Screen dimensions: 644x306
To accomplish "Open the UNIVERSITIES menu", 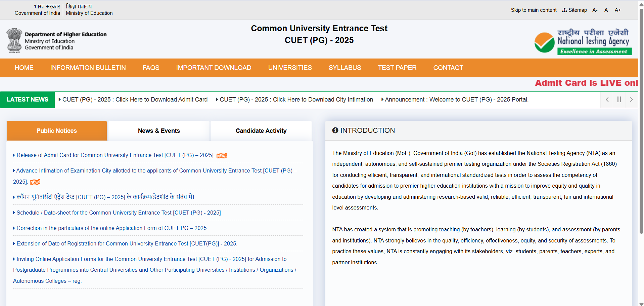I will [290, 68].
